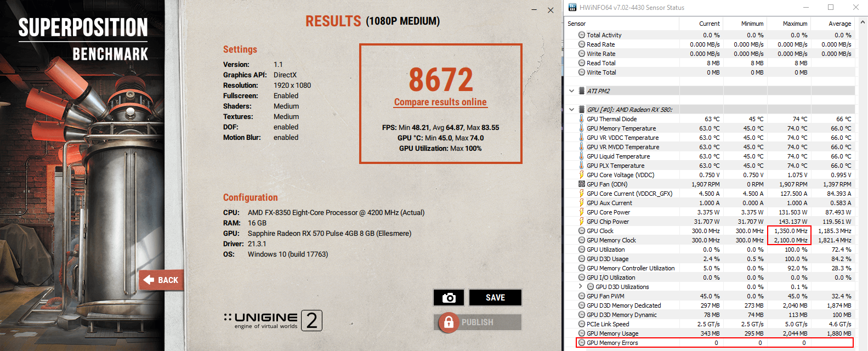Open Compare results online link

click(440, 102)
